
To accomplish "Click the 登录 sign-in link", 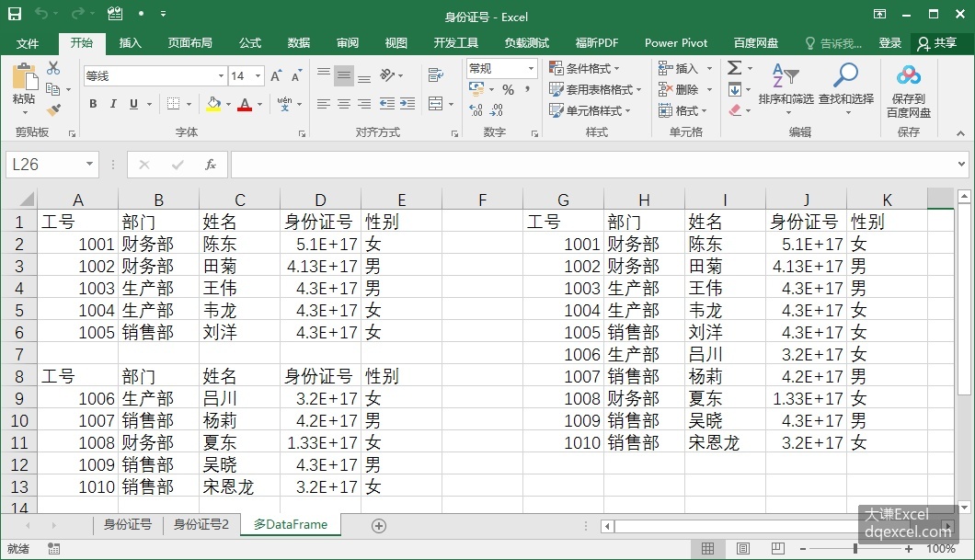I will (x=889, y=43).
